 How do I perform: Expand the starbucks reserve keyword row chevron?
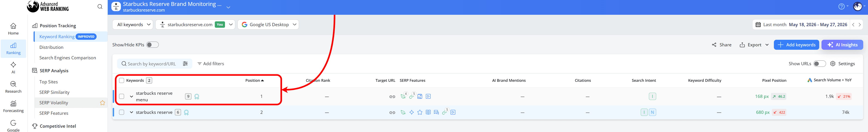[x=131, y=112]
